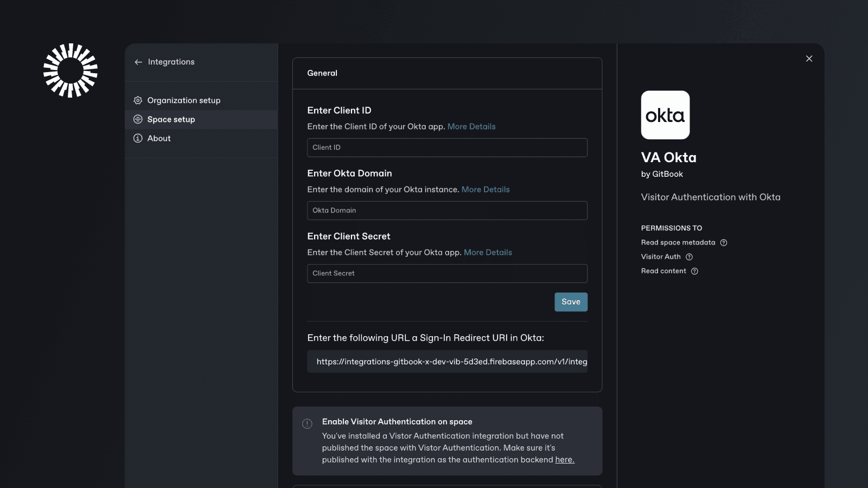Click the About info icon

click(138, 138)
